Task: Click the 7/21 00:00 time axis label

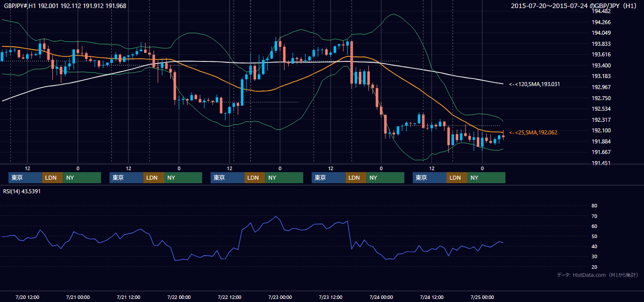Action: (78, 297)
